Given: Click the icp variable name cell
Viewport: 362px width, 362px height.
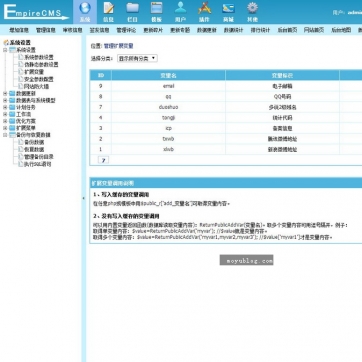Looking at the screenshot, I should pos(168,128).
